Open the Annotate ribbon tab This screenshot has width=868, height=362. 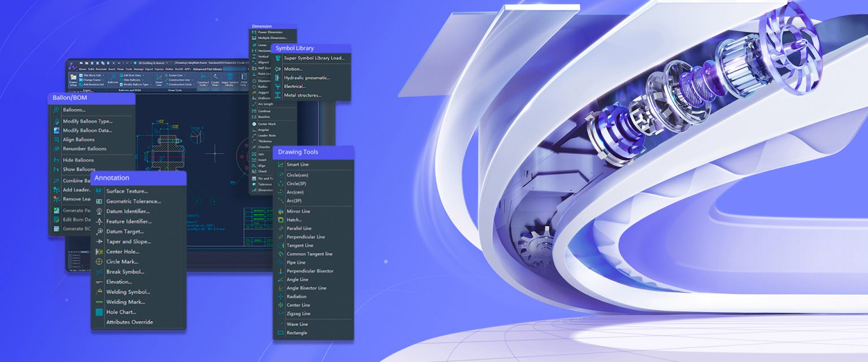pos(101,69)
